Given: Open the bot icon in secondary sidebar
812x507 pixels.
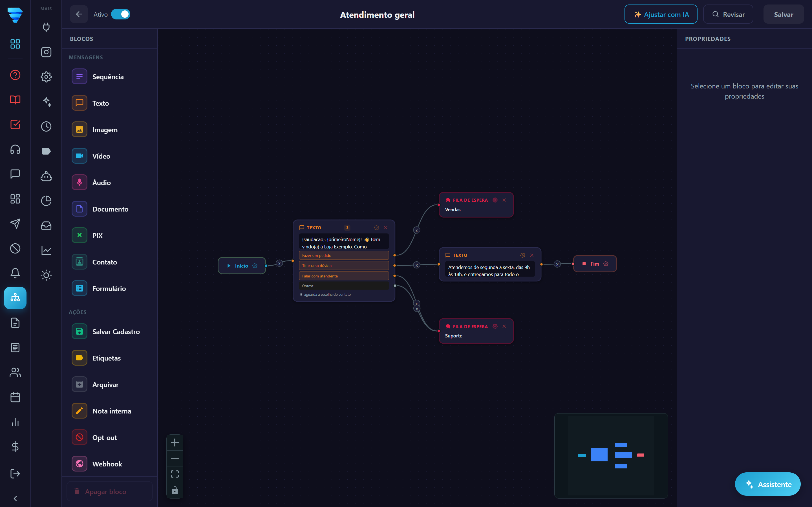Looking at the screenshot, I should click(x=46, y=176).
